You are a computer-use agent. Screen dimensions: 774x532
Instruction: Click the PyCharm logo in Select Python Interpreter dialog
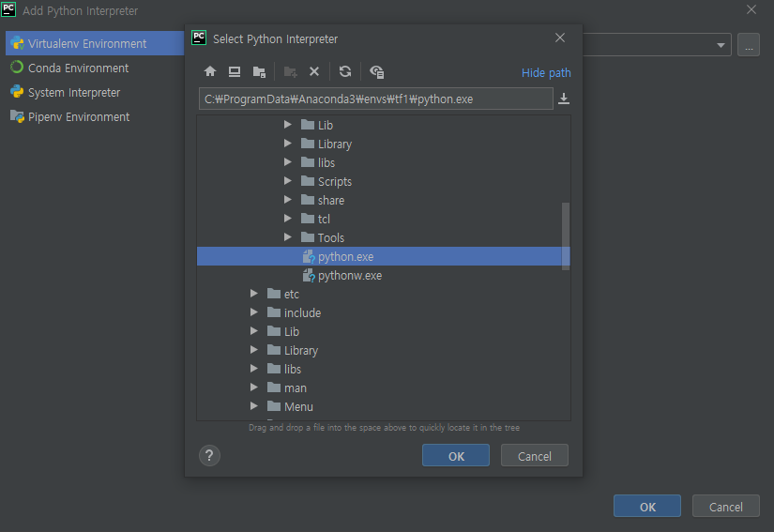(199, 38)
